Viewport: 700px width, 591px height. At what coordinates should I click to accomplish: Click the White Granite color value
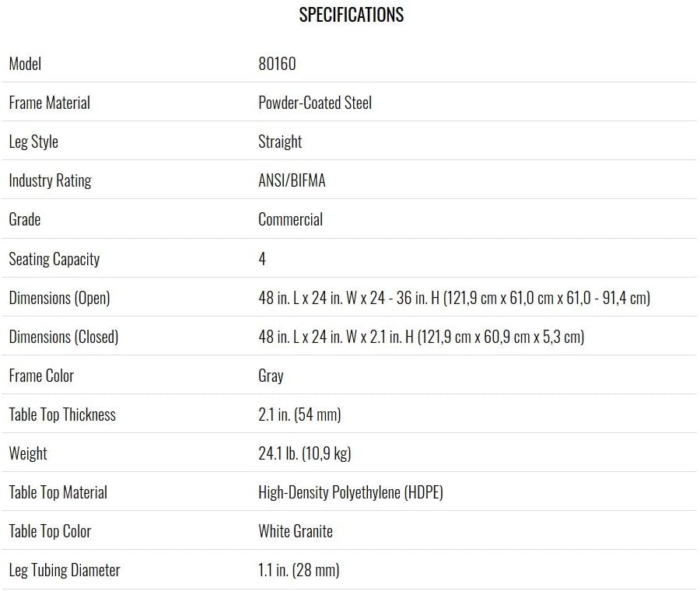click(295, 531)
